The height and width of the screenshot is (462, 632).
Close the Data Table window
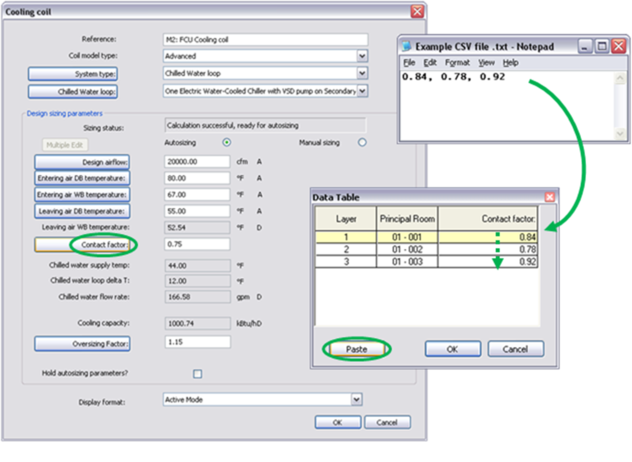(549, 198)
